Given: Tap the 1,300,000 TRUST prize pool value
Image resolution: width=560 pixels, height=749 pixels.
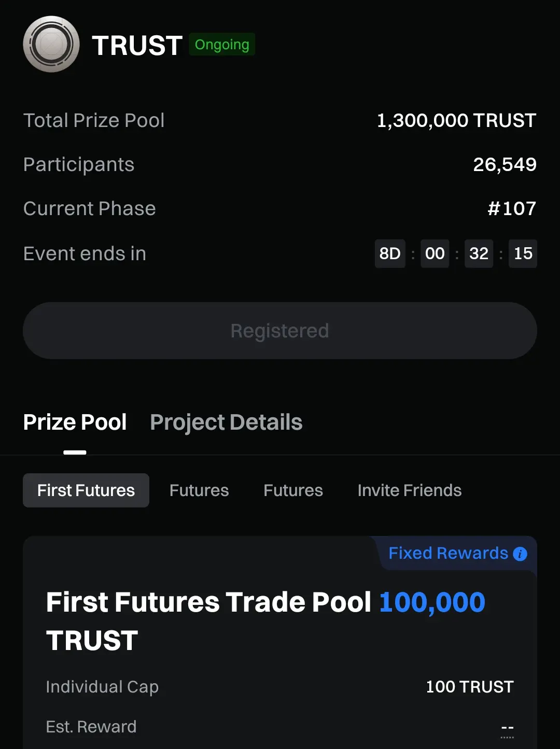Looking at the screenshot, I should (x=456, y=121).
